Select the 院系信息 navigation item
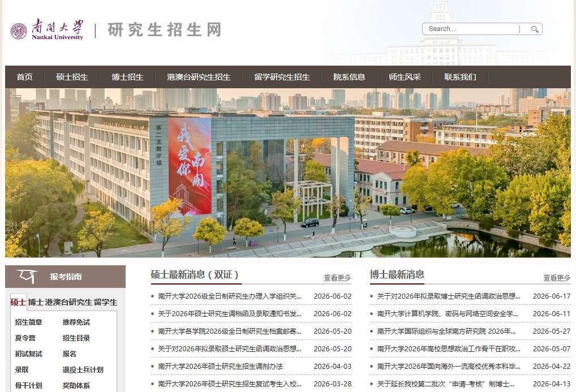 coord(349,77)
